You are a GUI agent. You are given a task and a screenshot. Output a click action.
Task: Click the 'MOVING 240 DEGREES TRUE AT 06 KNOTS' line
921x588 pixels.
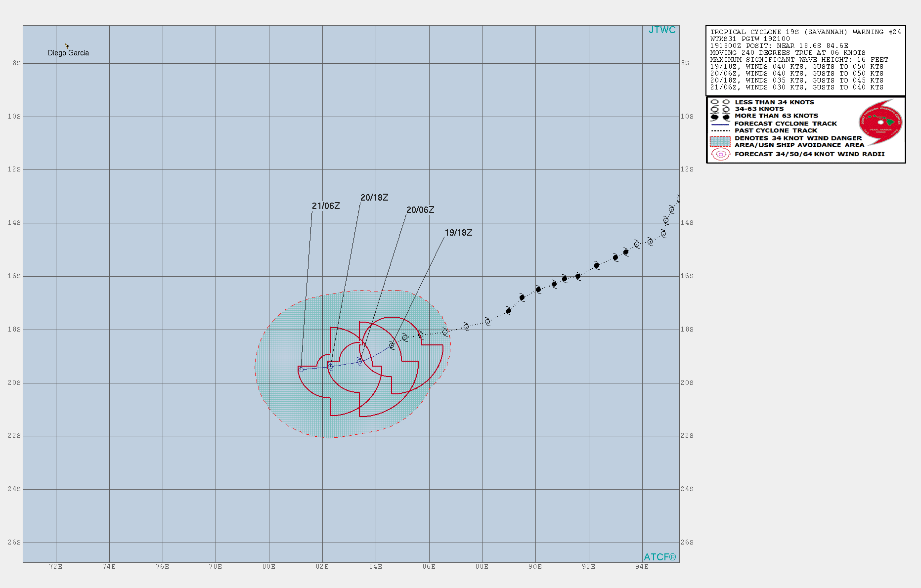788,53
